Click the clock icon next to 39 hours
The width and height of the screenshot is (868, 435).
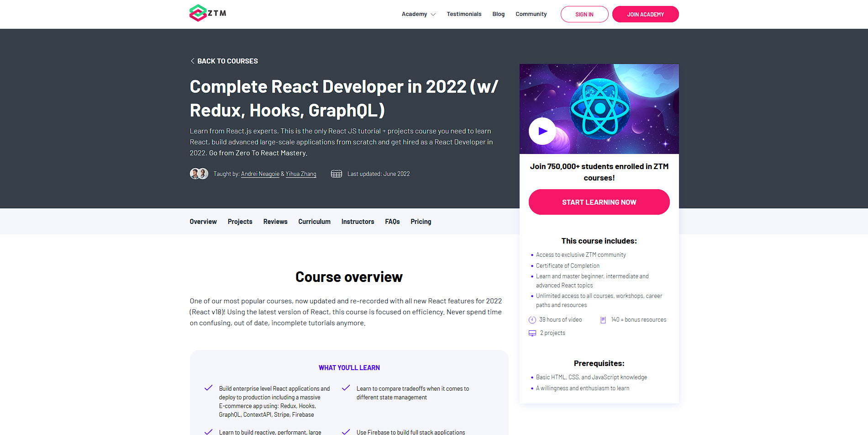click(x=532, y=319)
